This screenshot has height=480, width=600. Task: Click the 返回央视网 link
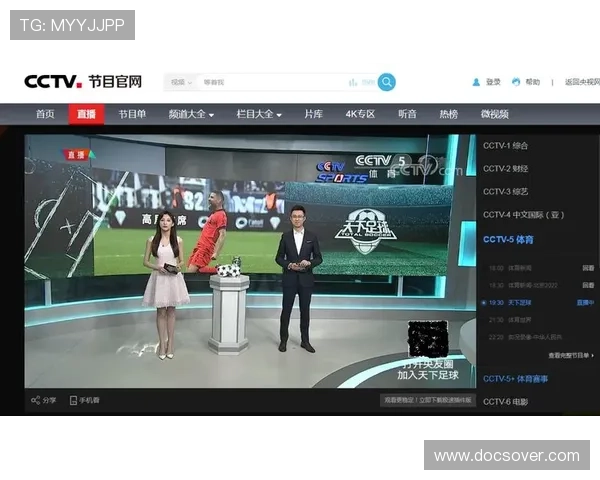click(582, 82)
